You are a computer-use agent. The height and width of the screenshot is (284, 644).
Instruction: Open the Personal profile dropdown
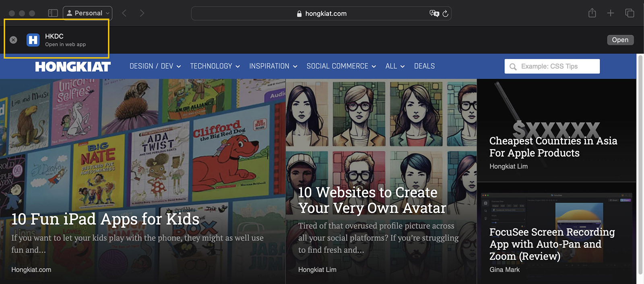click(x=88, y=13)
